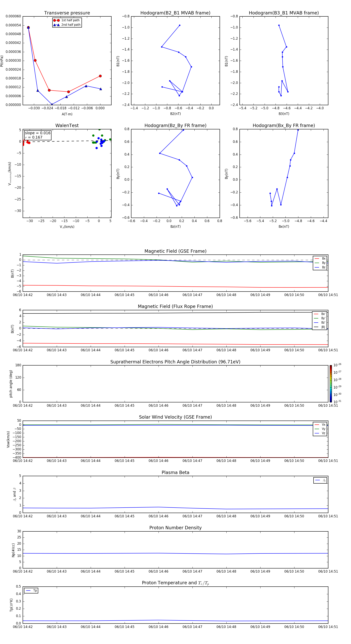This screenshot has width=351, height=644.
Task: Click the beta_p legend in Plasma Beta
Action: tap(320, 480)
